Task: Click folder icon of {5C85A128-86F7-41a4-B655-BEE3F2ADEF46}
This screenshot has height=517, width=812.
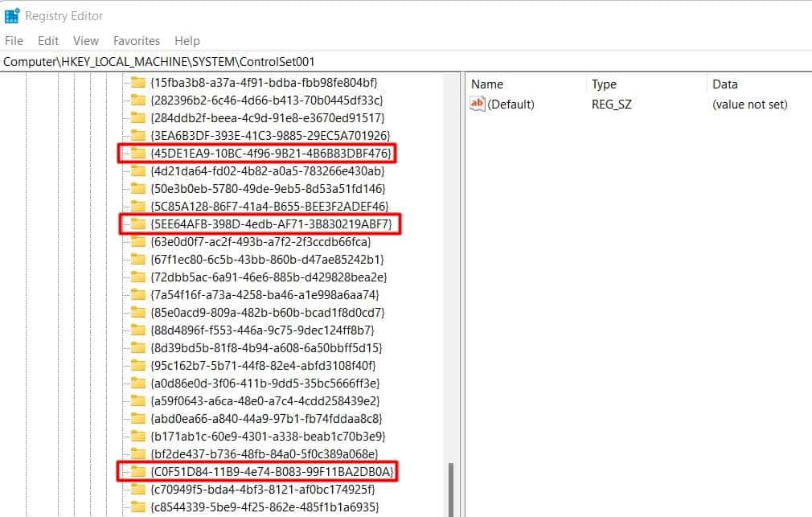Action: pos(138,206)
